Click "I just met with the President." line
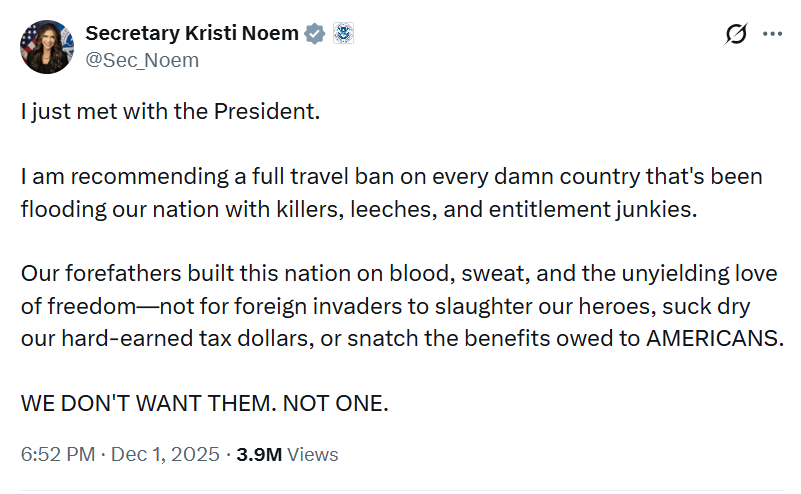The height and width of the screenshot is (494, 801). point(170,111)
